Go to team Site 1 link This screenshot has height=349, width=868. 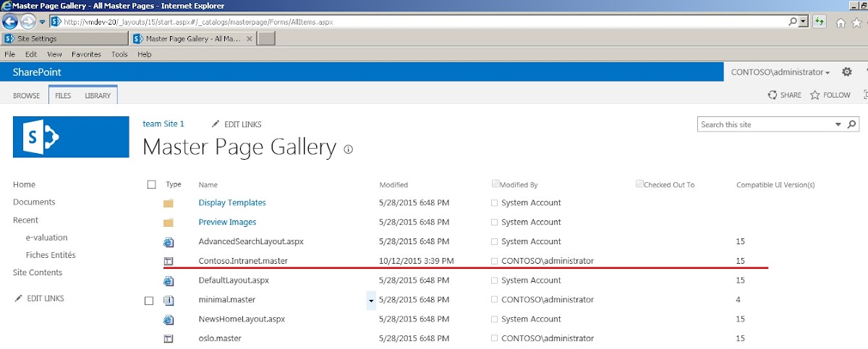[163, 124]
